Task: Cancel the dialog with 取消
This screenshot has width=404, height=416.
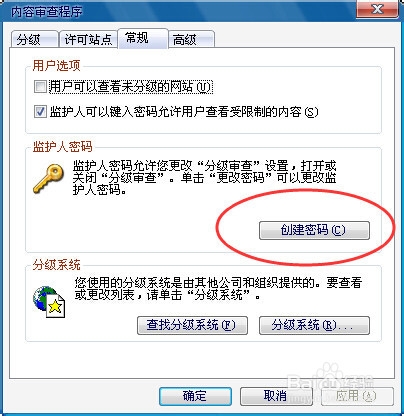Action: (276, 396)
